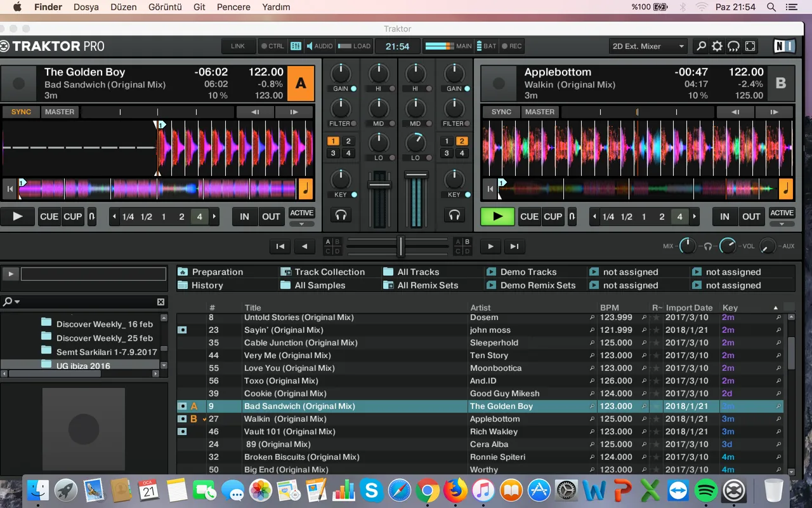The height and width of the screenshot is (508, 812).
Task: Start Deck A with play button
Action: click(x=17, y=217)
